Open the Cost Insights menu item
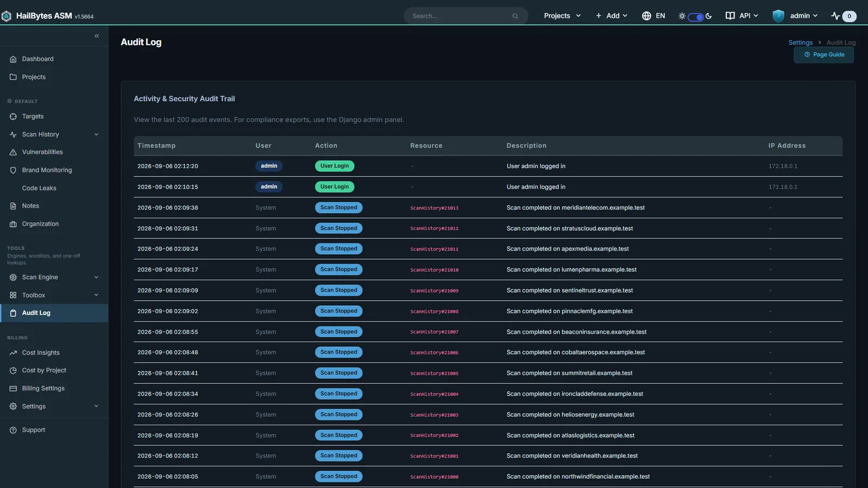 (x=54, y=352)
